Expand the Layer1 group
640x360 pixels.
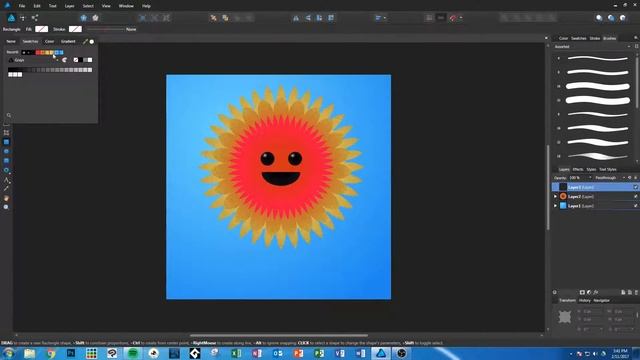click(x=555, y=206)
